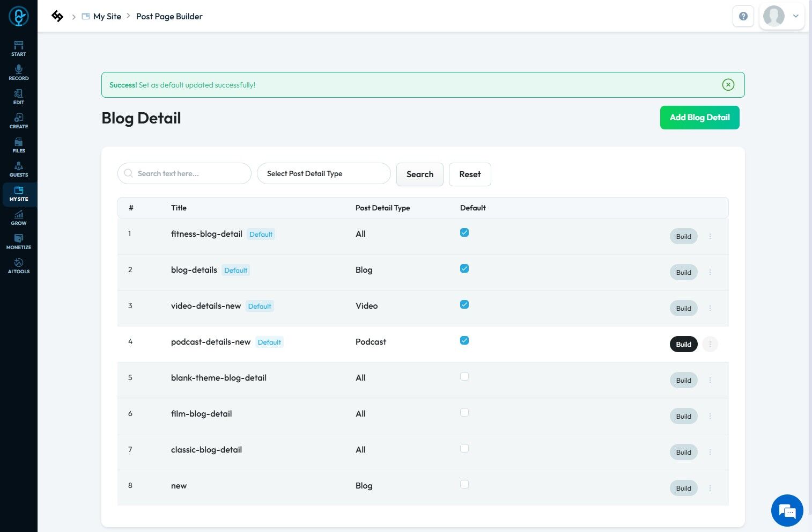Select the Start item in the sidebar

19,48
